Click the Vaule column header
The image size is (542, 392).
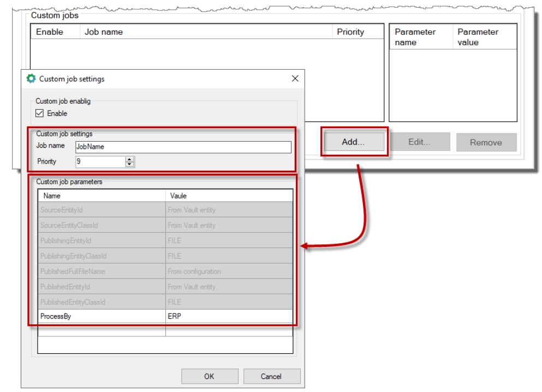point(229,196)
